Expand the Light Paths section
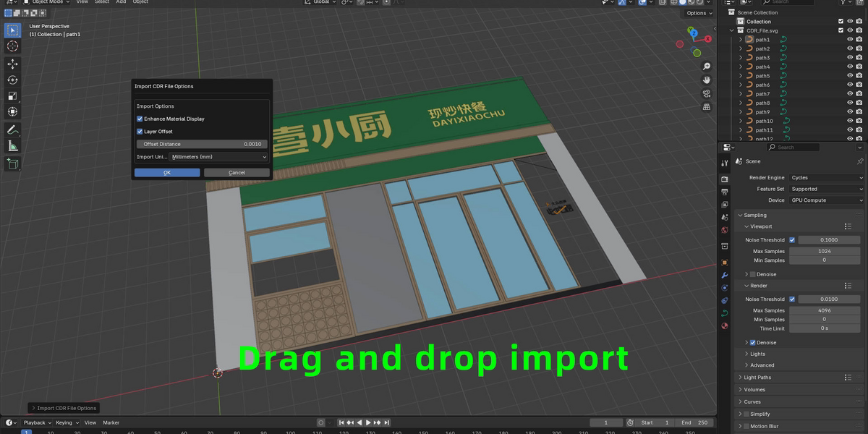The height and width of the screenshot is (434, 868). point(757,378)
